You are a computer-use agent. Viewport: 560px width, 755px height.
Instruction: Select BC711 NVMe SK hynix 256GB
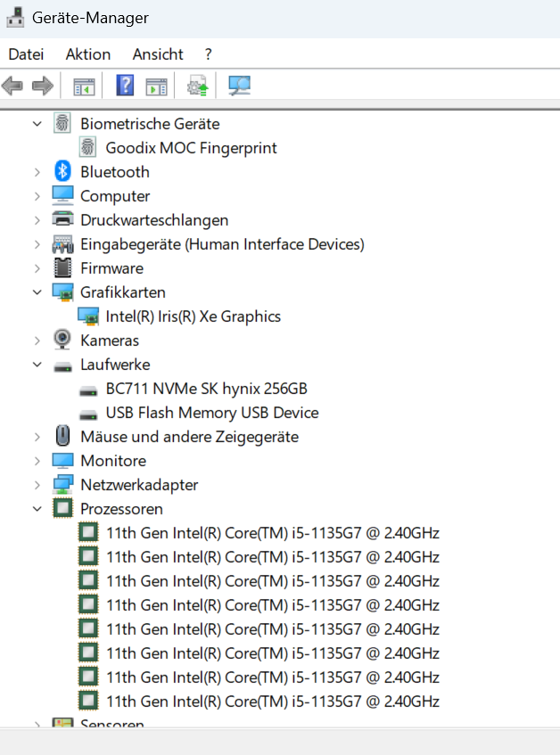pos(207,389)
